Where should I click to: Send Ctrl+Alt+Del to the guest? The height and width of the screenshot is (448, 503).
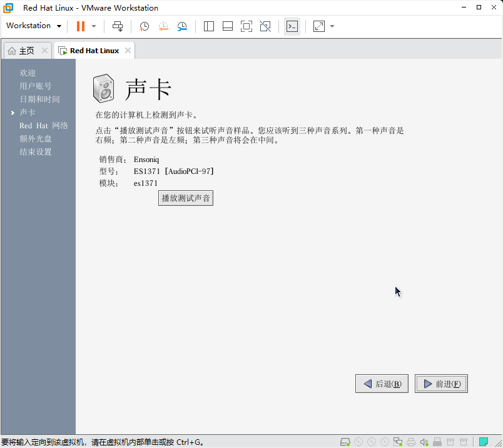(117, 26)
